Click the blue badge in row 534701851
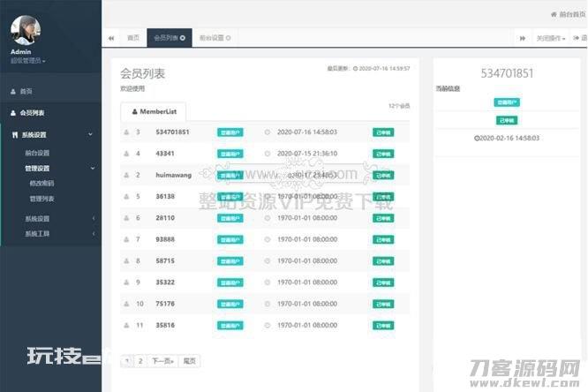The image size is (588, 392). point(230,132)
